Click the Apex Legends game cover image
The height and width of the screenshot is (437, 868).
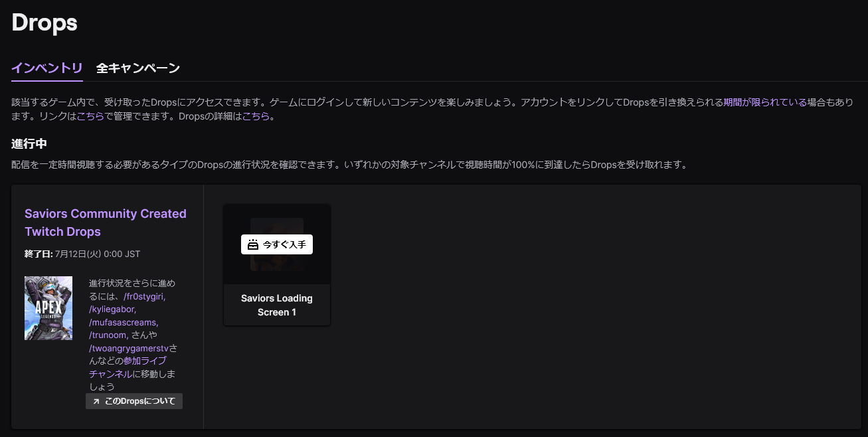pos(48,308)
